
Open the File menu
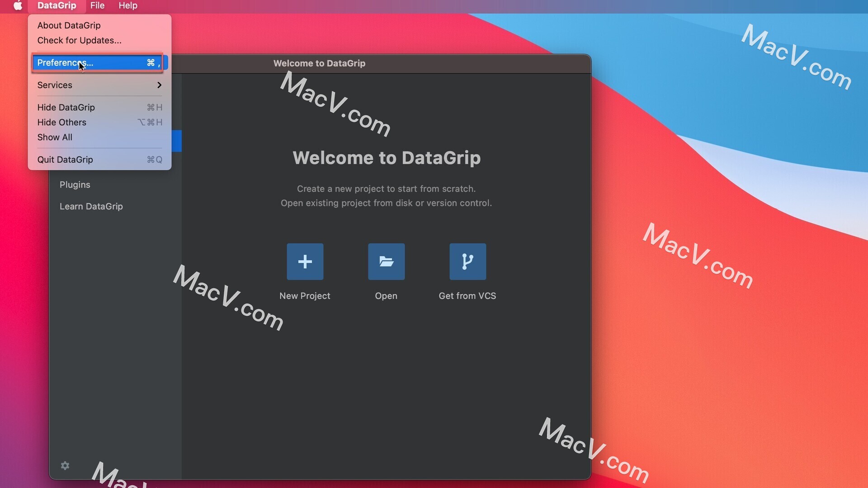(x=97, y=6)
